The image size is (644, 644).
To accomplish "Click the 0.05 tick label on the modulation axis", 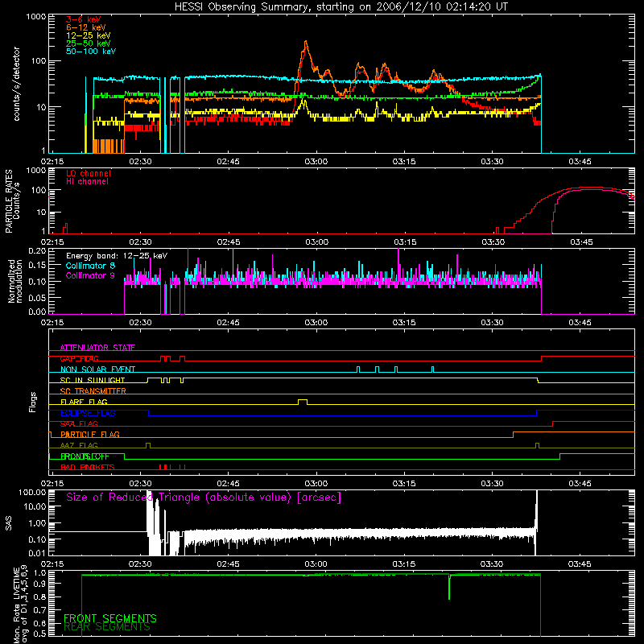I will coord(37,297).
